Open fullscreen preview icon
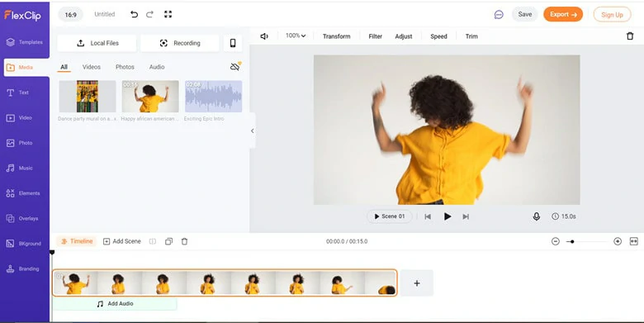The width and height of the screenshot is (644, 323). pos(168,14)
